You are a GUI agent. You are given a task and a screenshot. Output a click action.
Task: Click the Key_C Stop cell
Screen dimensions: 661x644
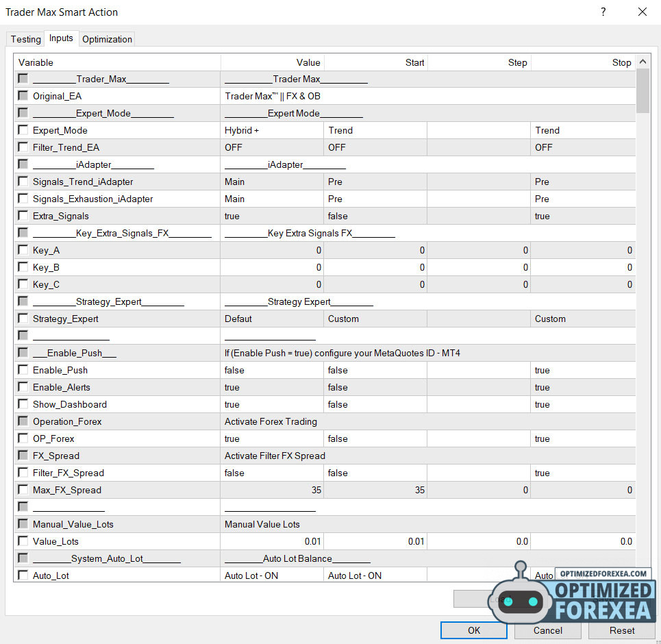(x=583, y=285)
